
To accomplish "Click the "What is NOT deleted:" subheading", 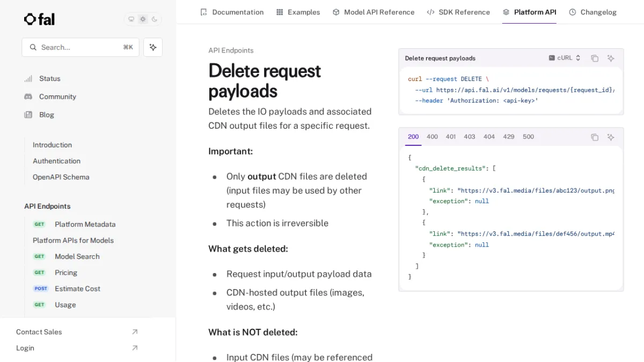I will 253,333.
